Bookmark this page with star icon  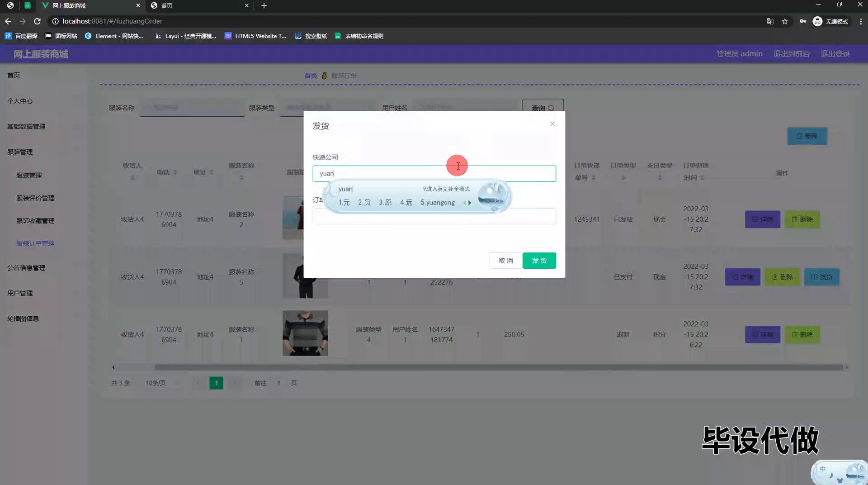tap(785, 21)
